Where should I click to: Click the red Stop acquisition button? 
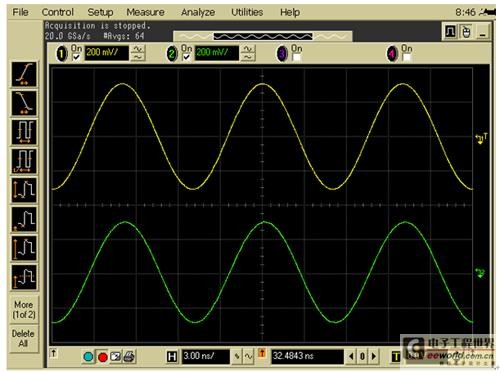[x=103, y=357]
